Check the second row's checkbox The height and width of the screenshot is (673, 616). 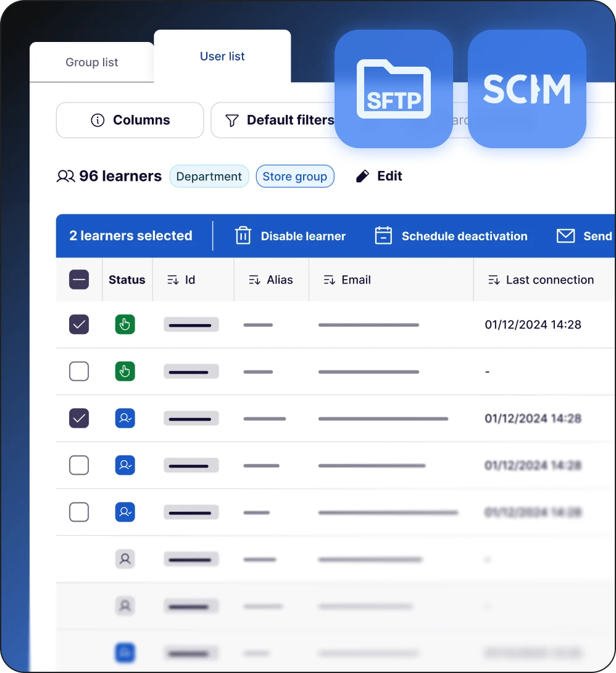79,371
